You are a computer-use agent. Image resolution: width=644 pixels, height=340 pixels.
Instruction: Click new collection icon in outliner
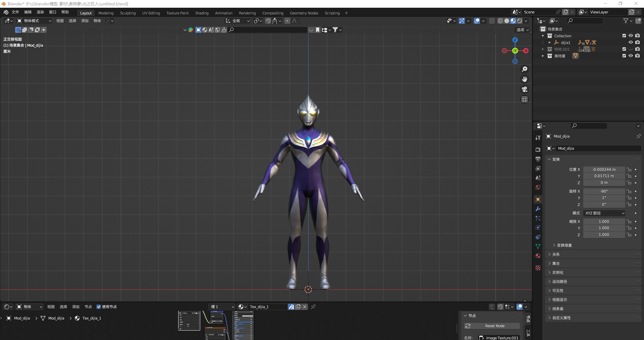(638, 21)
